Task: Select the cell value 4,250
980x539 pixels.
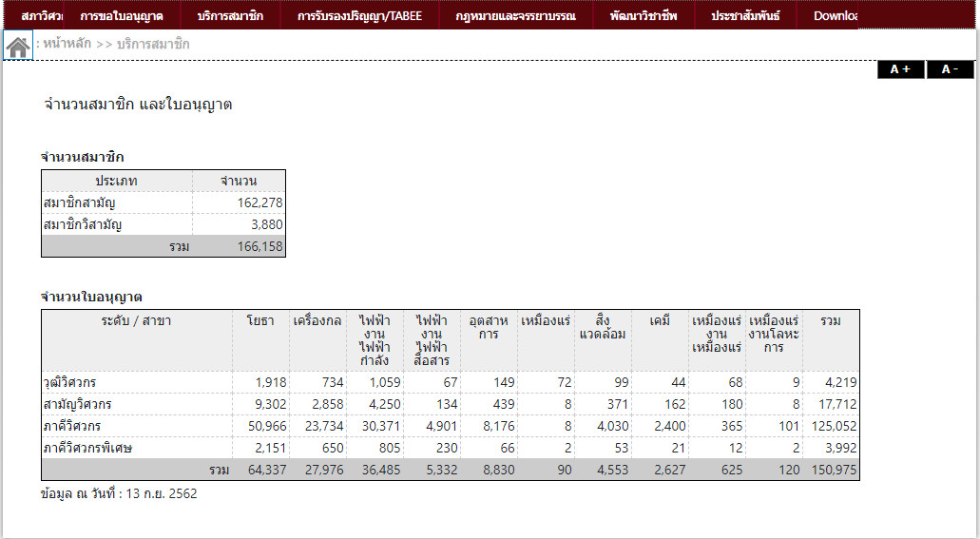Action: pos(385,405)
